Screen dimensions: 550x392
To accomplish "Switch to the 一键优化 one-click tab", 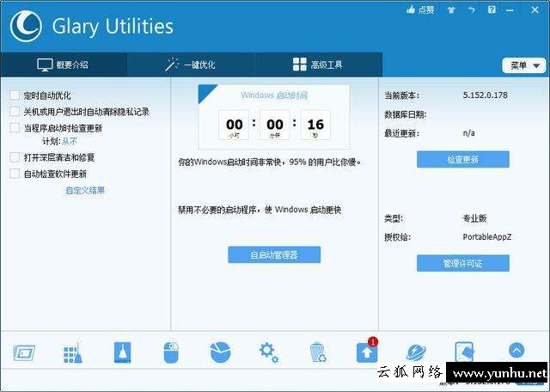I will 191,64.
